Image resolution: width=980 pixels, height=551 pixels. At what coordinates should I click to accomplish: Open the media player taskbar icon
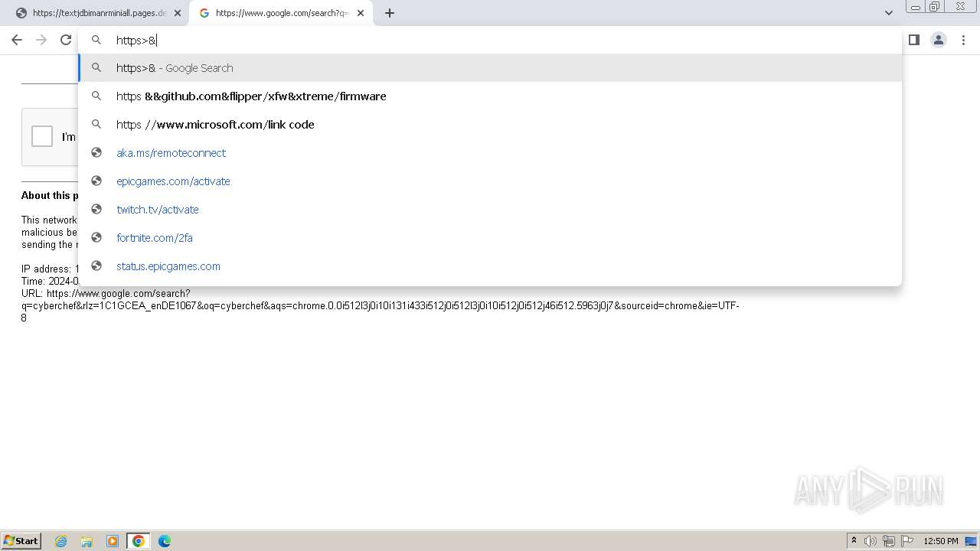113,541
